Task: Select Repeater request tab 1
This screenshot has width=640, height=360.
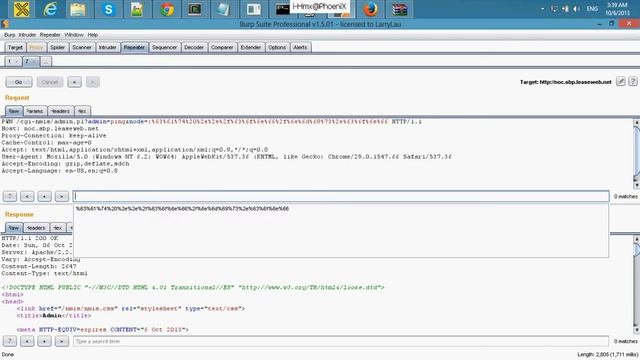Action: [x=13, y=62]
